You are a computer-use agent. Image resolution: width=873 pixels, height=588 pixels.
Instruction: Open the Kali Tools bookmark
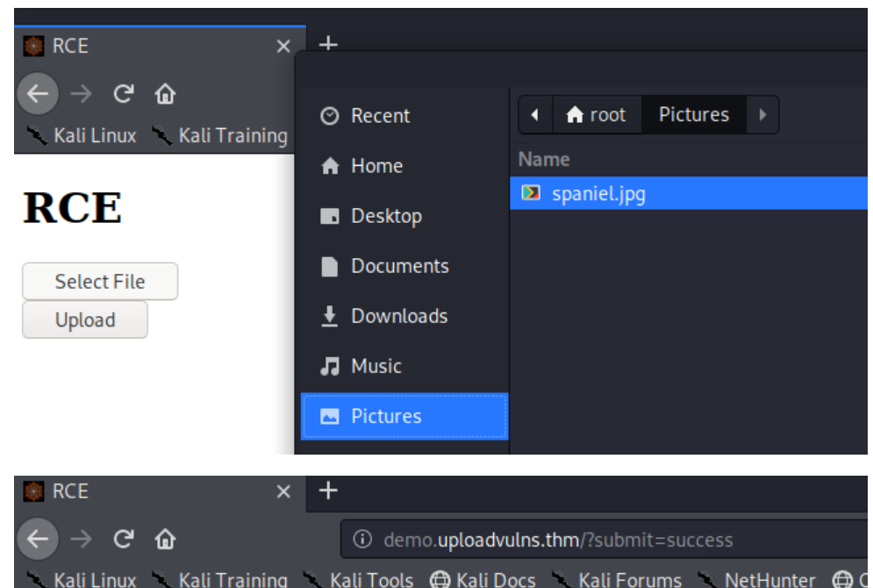360,579
